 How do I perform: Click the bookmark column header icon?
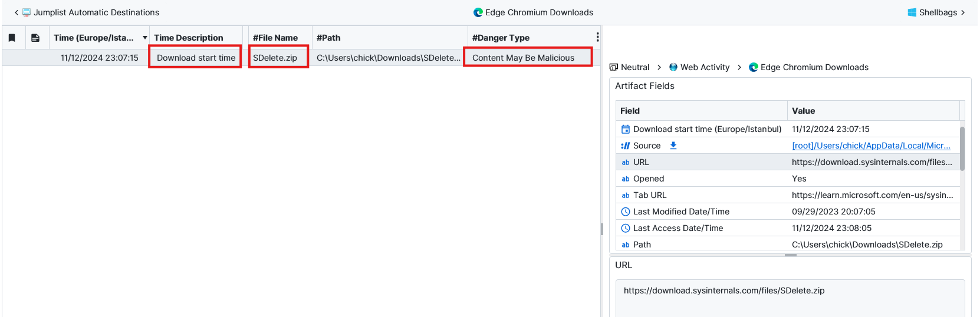pyautogui.click(x=12, y=38)
